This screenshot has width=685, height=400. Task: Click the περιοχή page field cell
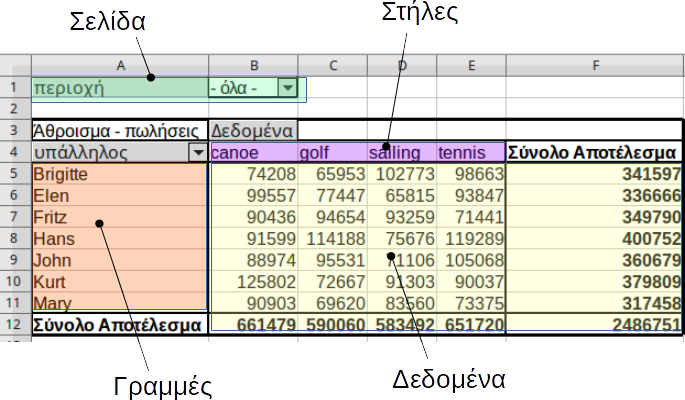pyautogui.click(x=120, y=88)
